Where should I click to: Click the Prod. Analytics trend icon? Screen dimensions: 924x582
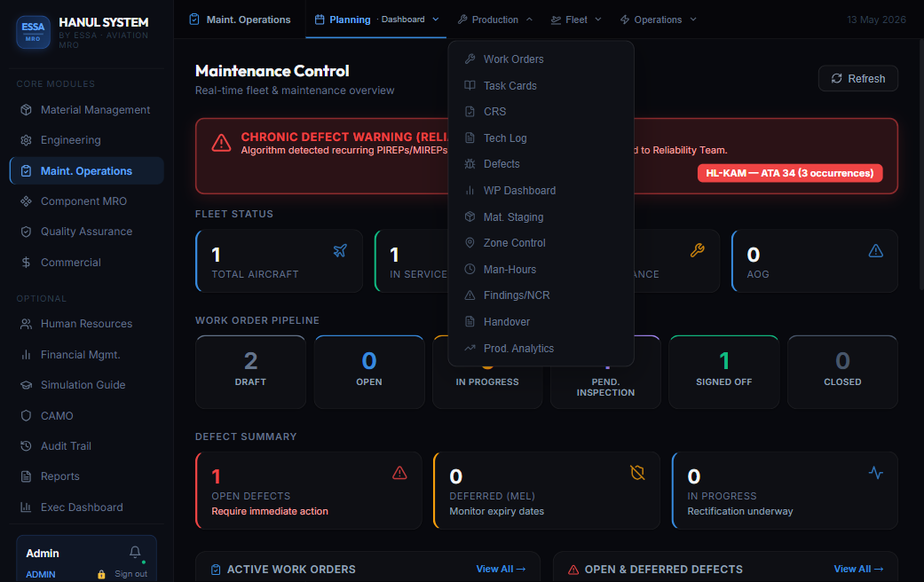(470, 348)
